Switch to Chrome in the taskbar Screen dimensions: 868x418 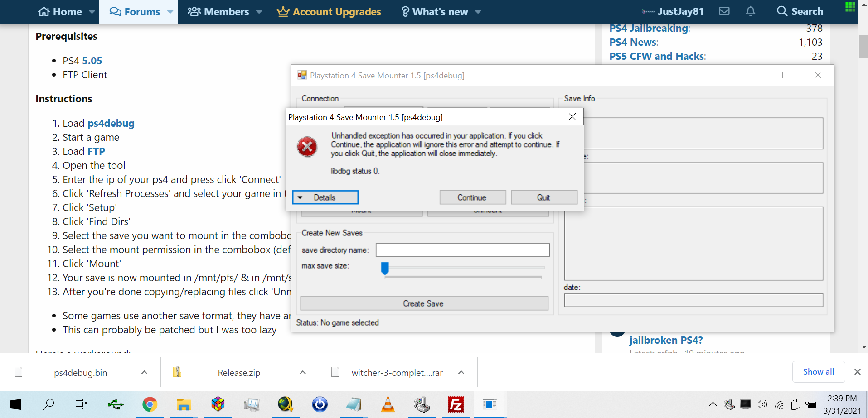(x=150, y=404)
